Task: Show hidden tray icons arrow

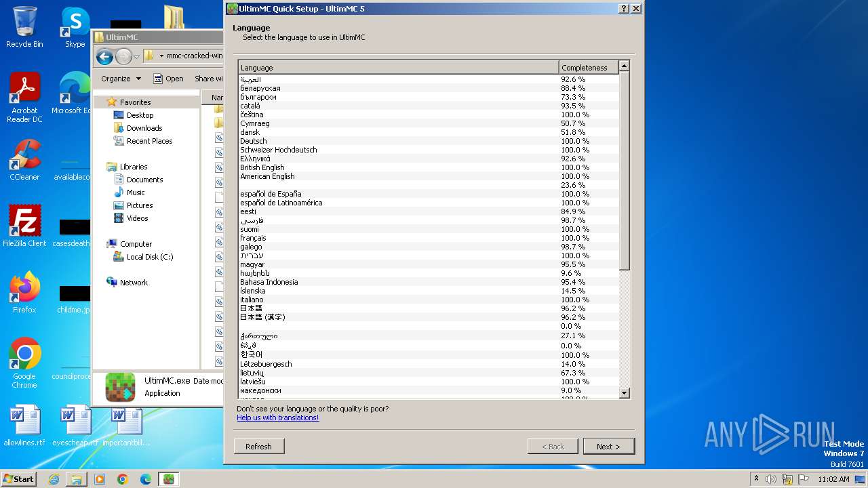Action: coord(756,479)
